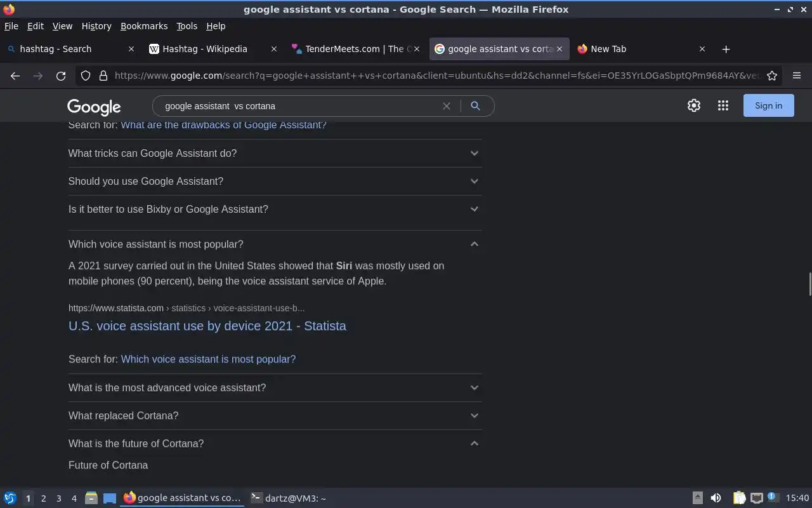Open the Edit menu
Image resolution: width=812 pixels, height=508 pixels.
pos(36,26)
